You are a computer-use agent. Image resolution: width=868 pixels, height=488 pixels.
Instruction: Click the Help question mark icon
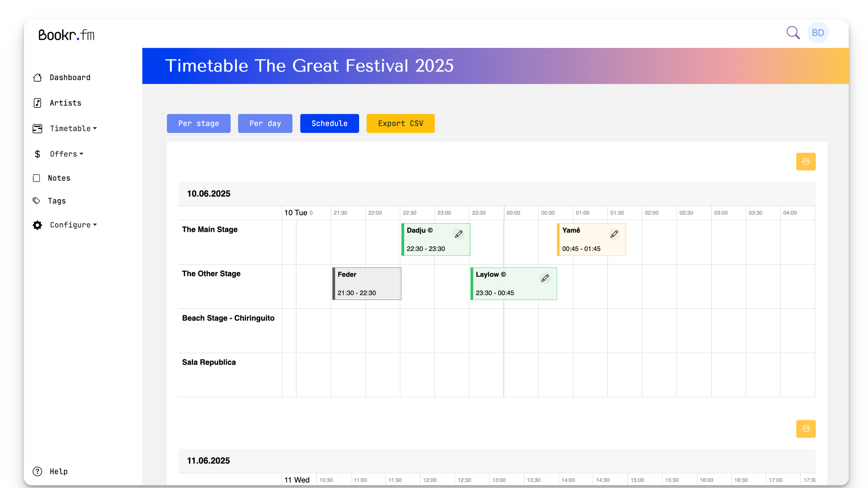[37, 471]
